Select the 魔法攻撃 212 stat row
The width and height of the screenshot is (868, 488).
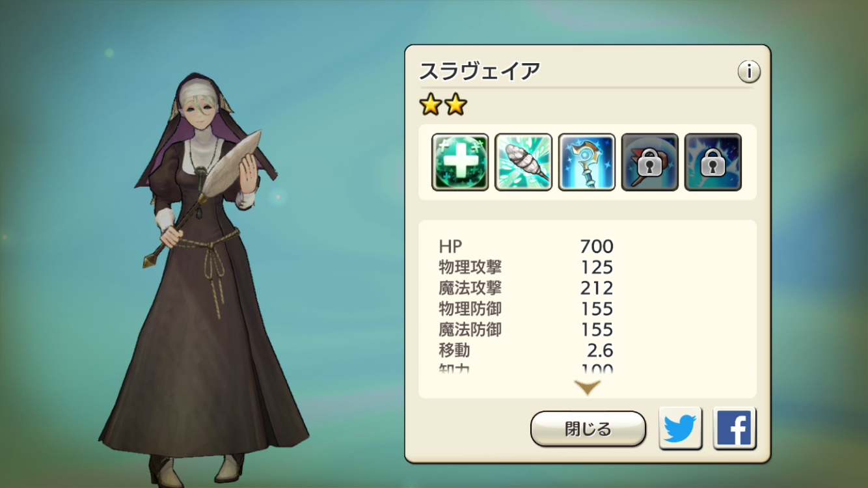[x=526, y=288]
